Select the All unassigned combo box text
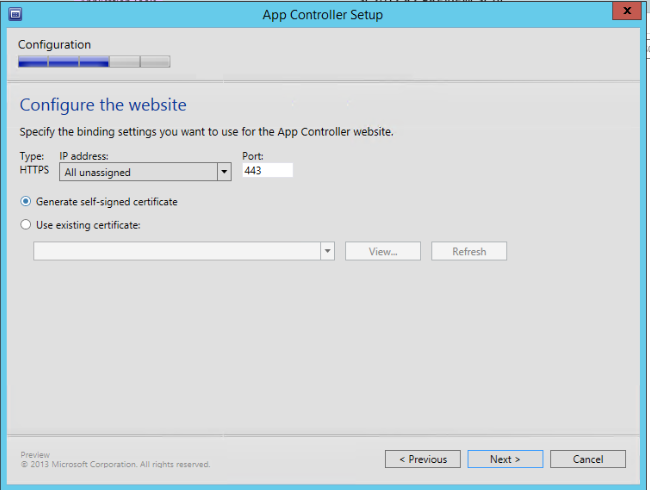This screenshot has height=490, width=650. (137, 172)
